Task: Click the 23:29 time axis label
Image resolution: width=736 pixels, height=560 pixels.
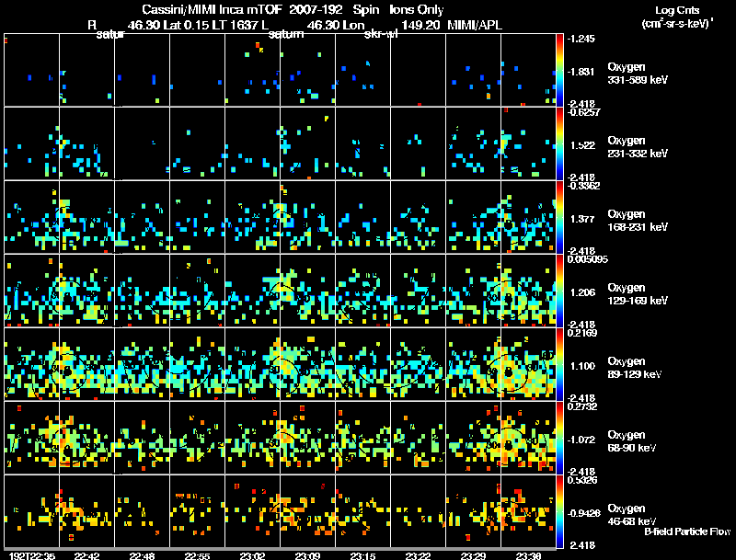Action: coord(473,555)
